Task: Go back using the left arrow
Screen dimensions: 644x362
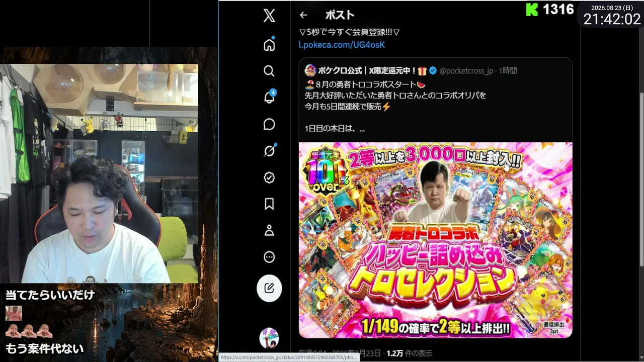Action: pyautogui.click(x=303, y=15)
